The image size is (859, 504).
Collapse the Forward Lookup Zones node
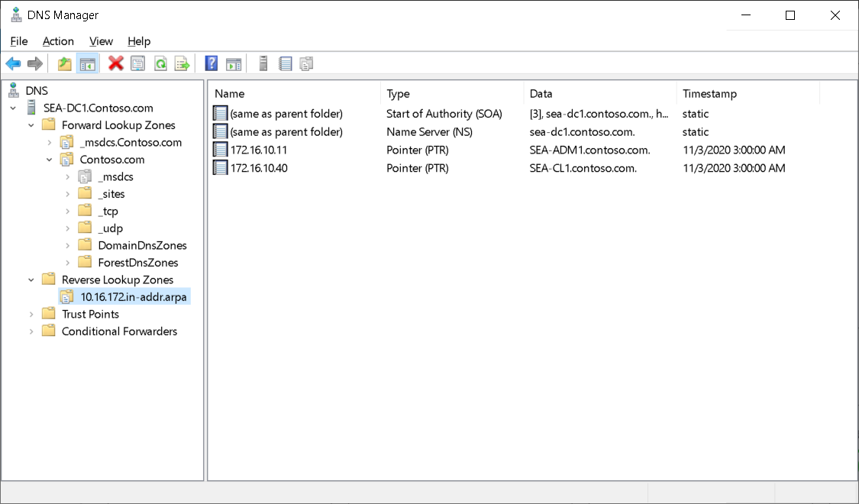[31, 125]
